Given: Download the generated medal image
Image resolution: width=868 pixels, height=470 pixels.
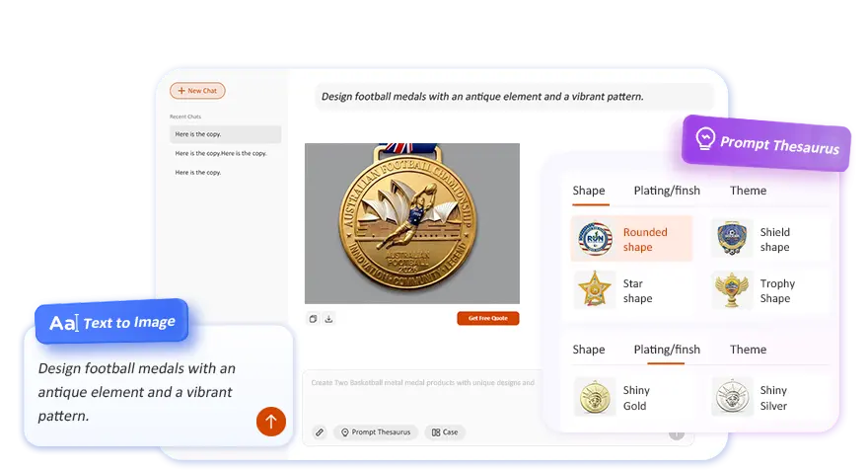Looking at the screenshot, I should [x=328, y=319].
